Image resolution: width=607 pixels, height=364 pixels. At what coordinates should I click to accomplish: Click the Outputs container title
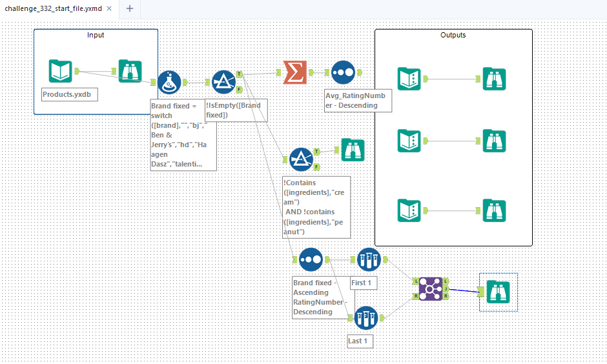[453, 35]
